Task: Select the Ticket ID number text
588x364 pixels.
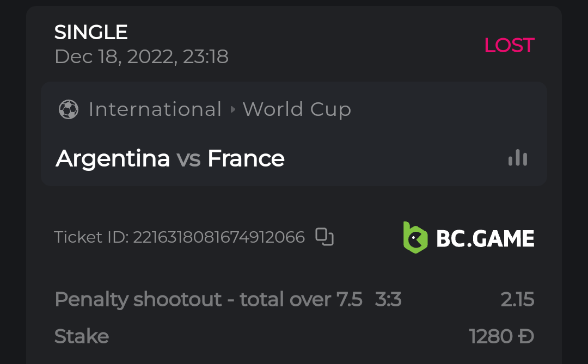Action: [x=218, y=237]
